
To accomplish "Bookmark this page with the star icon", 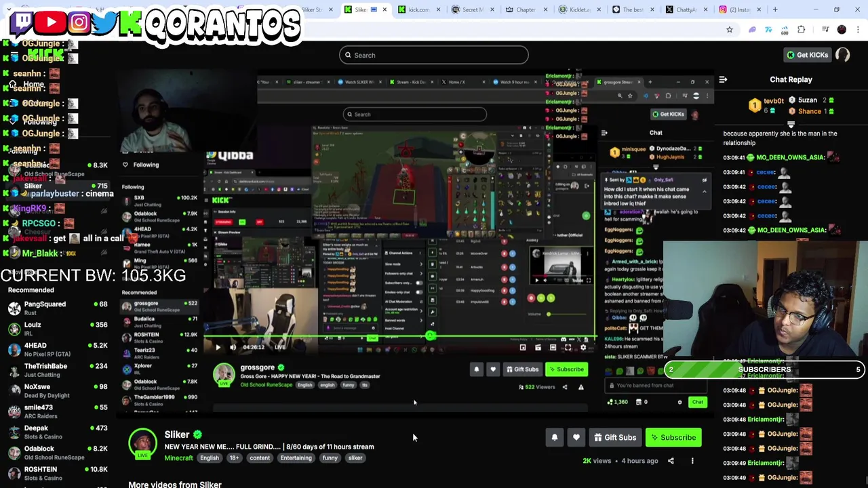I will [x=730, y=30].
